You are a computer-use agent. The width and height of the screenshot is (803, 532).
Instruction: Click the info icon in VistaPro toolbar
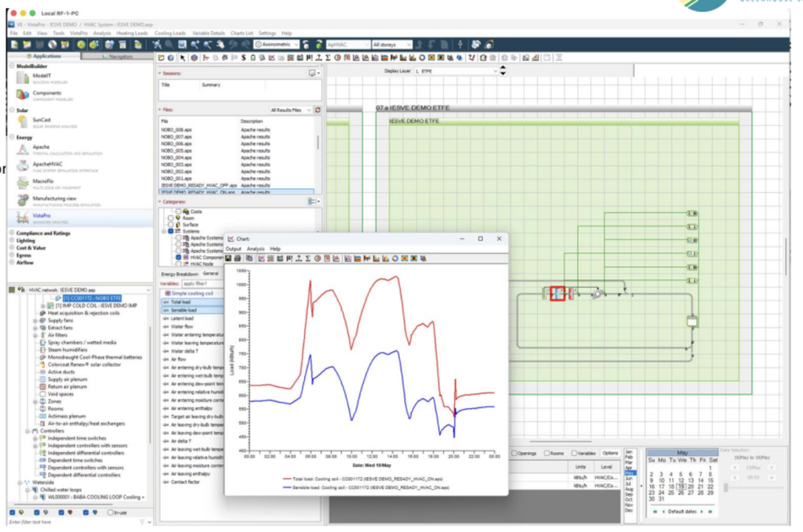(170, 58)
